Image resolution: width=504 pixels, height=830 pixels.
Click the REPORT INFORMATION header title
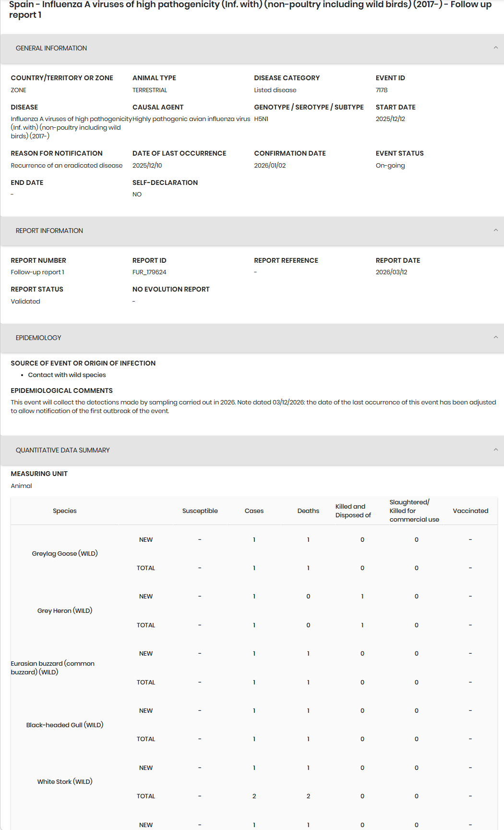point(49,231)
